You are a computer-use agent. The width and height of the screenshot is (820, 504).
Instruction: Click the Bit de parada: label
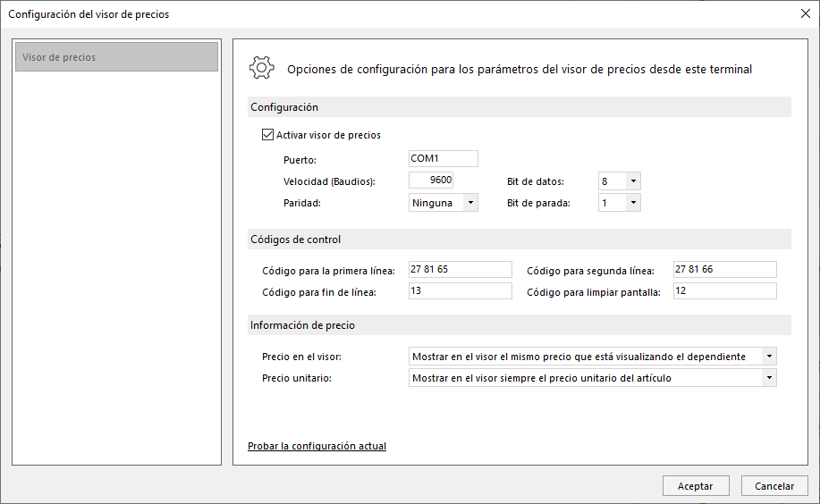538,203
